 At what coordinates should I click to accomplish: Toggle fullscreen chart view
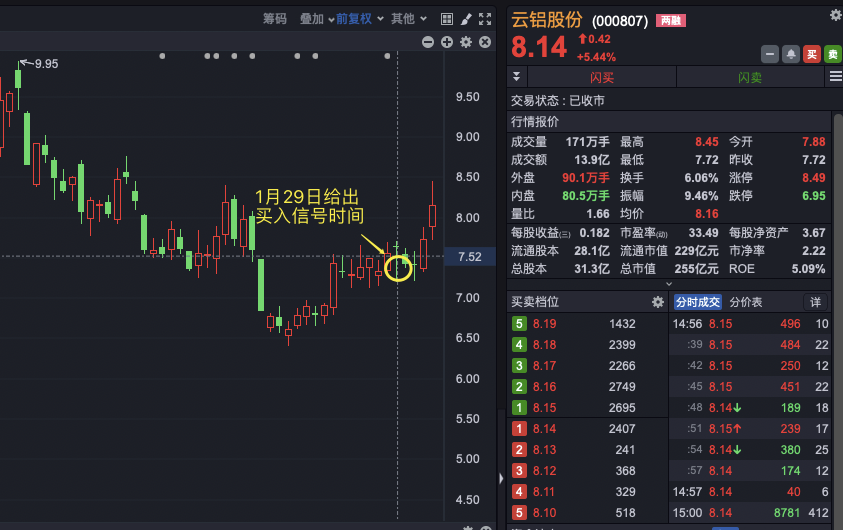(x=485, y=19)
